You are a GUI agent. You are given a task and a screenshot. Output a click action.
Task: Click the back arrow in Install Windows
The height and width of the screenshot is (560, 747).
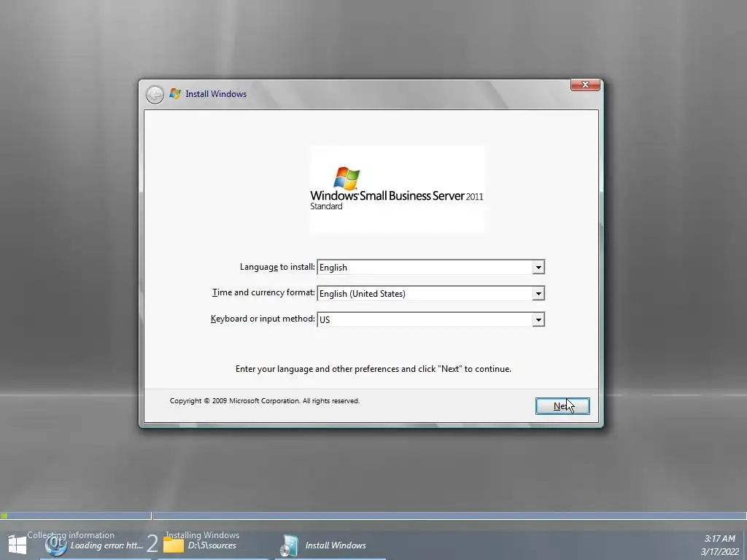[x=155, y=94]
